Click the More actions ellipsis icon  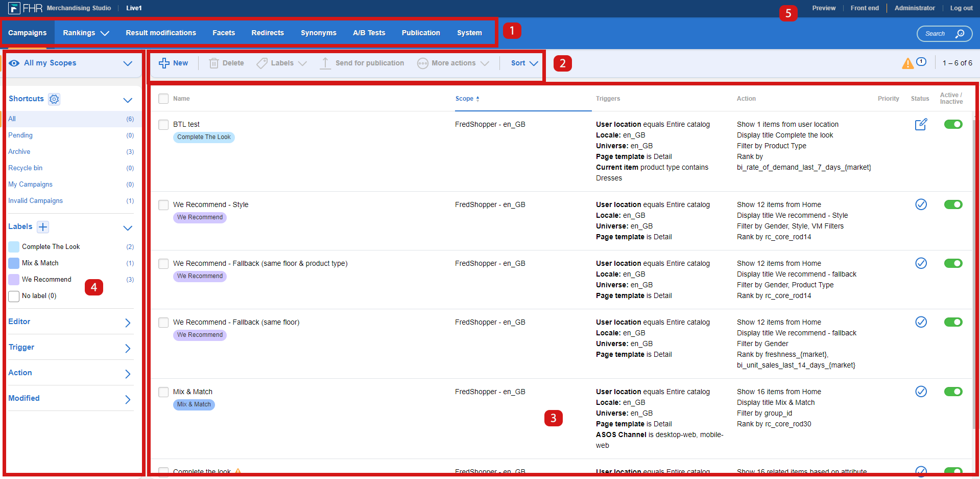click(x=422, y=63)
